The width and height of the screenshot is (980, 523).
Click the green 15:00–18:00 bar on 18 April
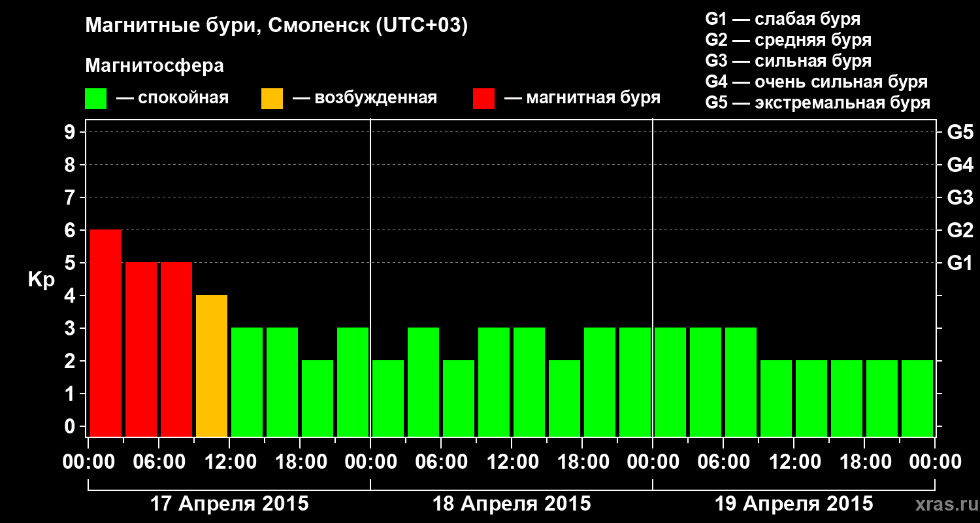pyautogui.click(x=564, y=398)
